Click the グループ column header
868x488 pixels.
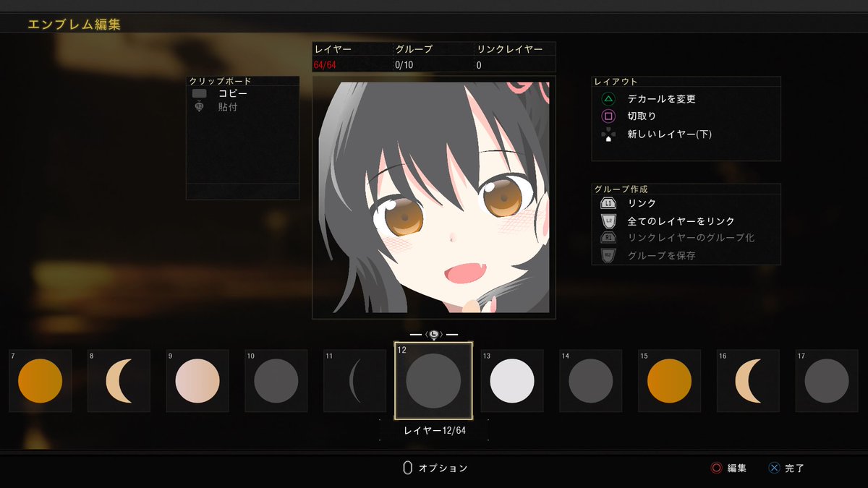point(414,49)
